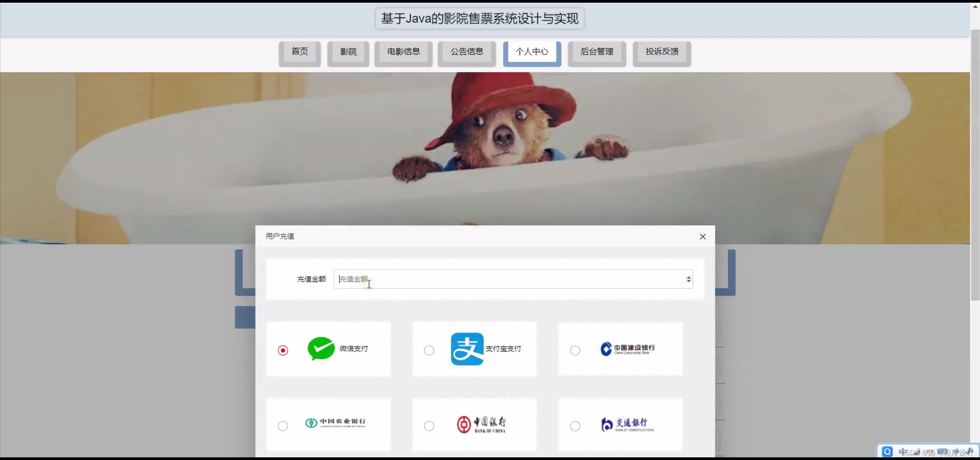Choose the 中国农业银行 radio option
980x460 pixels.
[283, 426]
